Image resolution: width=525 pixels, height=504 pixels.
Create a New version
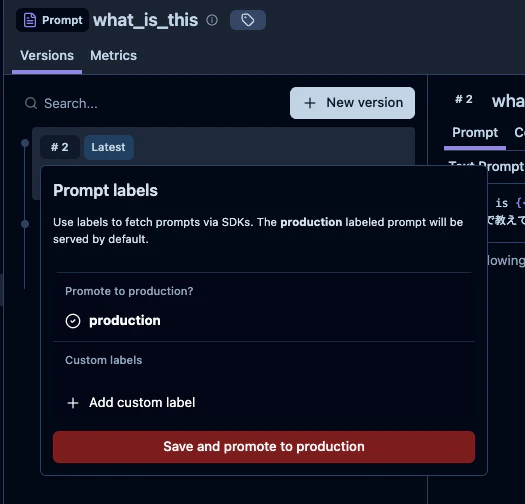tap(352, 103)
